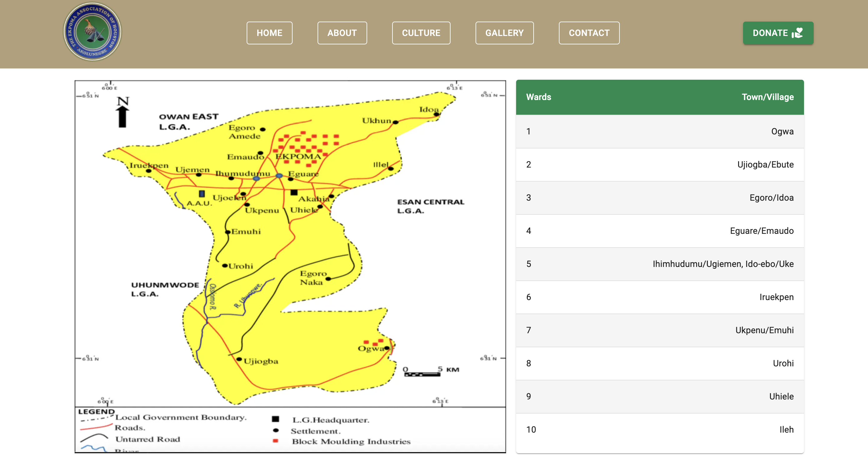Select the Eguare/Emaudo table row
The width and height of the screenshot is (868, 457).
point(659,231)
